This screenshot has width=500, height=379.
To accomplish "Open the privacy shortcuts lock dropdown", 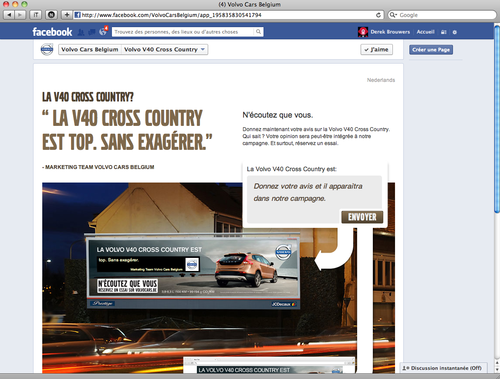I will pos(444,32).
